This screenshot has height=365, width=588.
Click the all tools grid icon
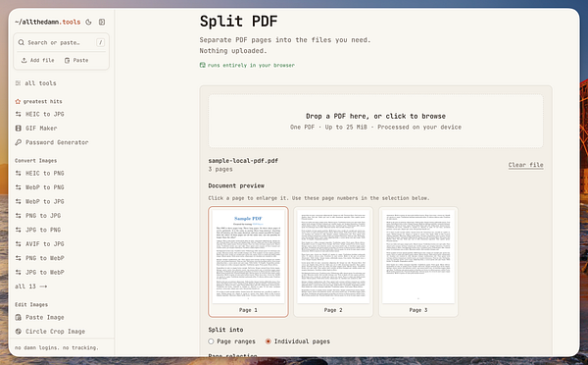coord(18,83)
